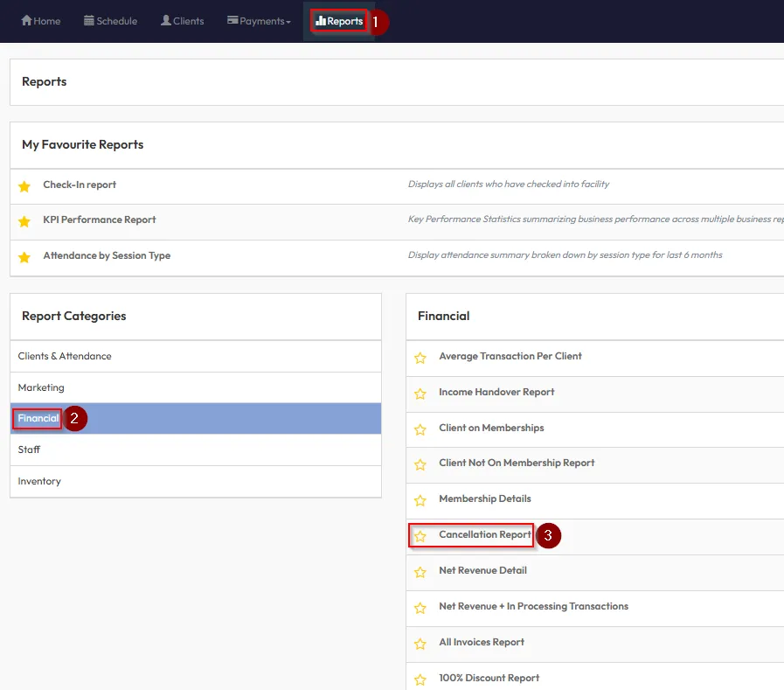Open the Payments dropdown menu
Screen dimensions: 784x690
pos(259,21)
